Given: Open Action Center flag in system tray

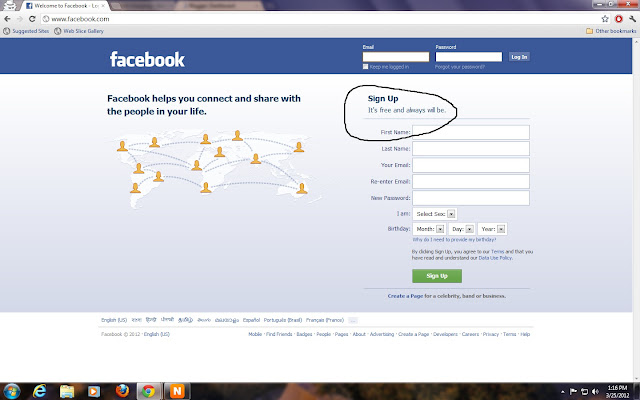Looking at the screenshot, I should click(x=573, y=392).
